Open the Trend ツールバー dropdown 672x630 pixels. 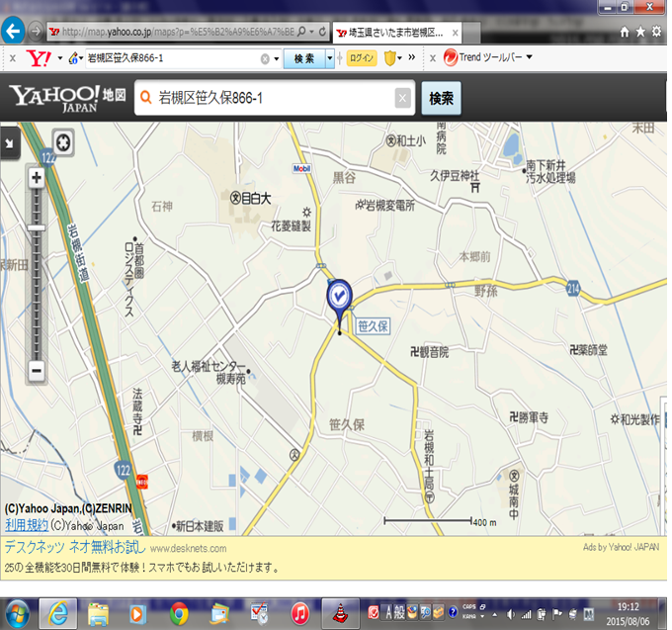tap(530, 57)
